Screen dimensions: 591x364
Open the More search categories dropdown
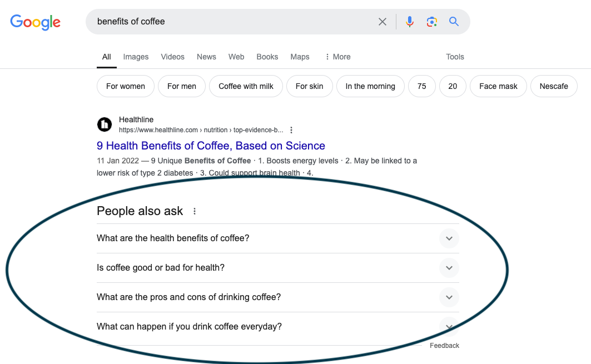tap(337, 57)
